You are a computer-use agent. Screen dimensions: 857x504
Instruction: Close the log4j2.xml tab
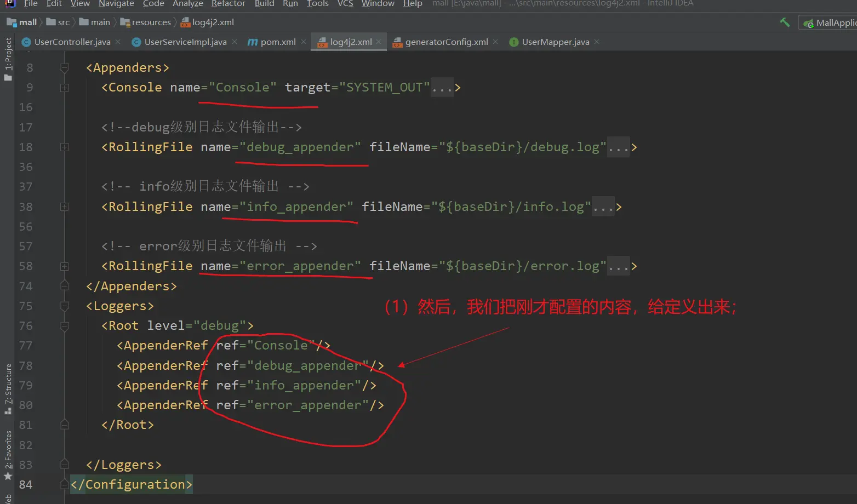379,42
